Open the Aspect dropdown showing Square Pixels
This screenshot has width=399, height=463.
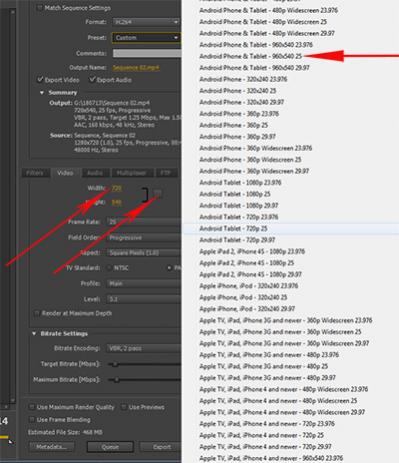[144, 253]
